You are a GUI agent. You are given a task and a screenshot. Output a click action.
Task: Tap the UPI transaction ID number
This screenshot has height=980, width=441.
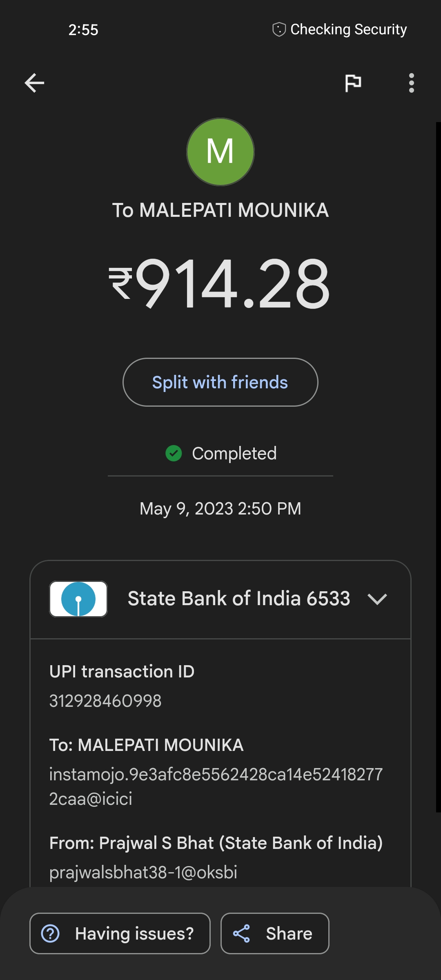tap(105, 701)
